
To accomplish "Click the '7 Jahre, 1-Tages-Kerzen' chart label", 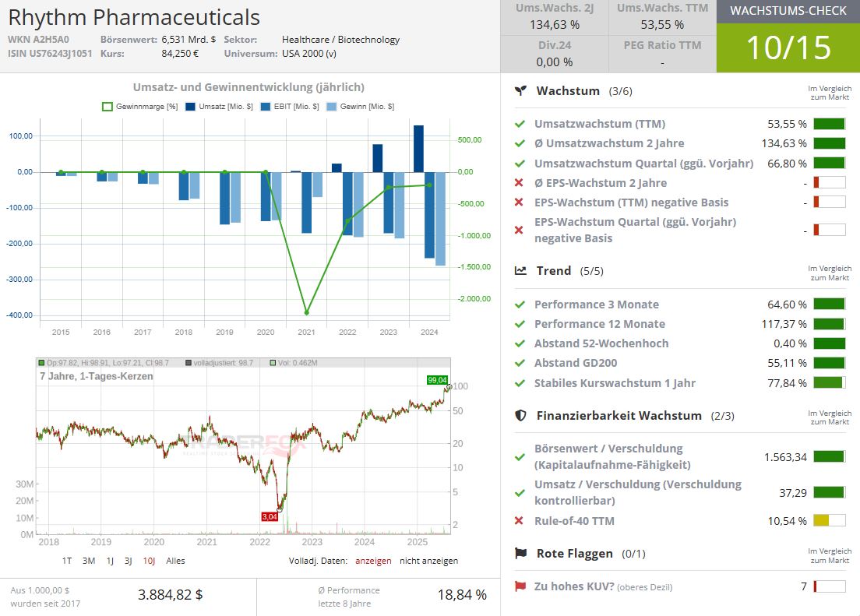I will pyautogui.click(x=97, y=376).
